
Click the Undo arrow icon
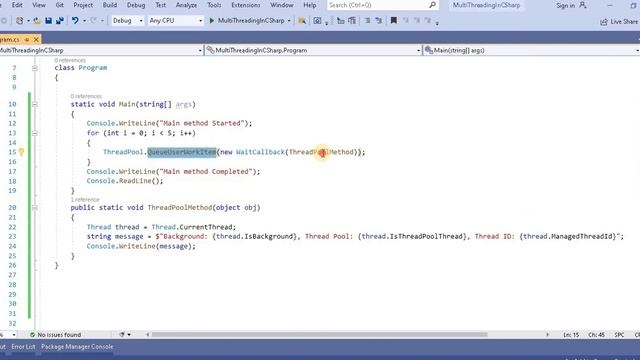75,20
